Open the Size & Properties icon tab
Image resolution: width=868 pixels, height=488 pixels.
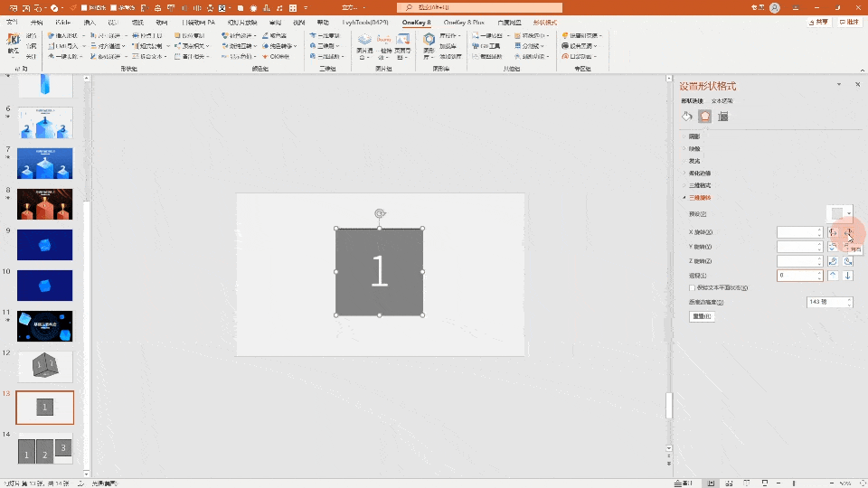pos(723,117)
